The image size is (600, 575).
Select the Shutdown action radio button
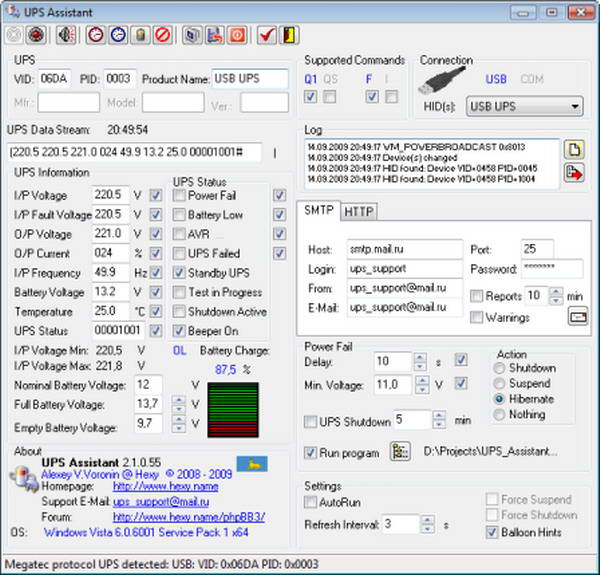pos(499,368)
